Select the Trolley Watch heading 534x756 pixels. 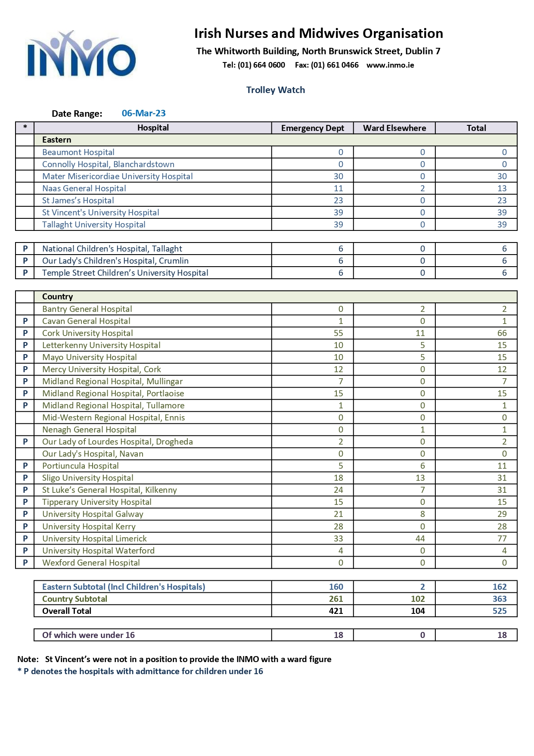click(x=276, y=90)
